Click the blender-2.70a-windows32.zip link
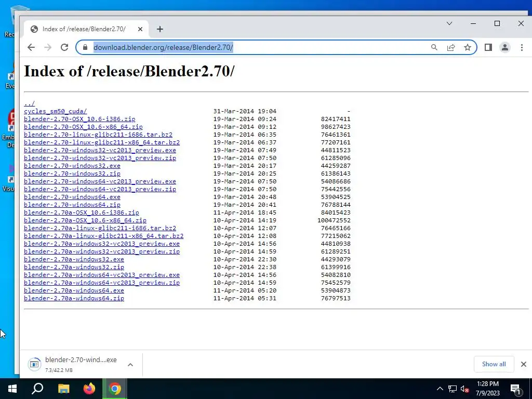This screenshot has width=532, height=399. click(74, 267)
